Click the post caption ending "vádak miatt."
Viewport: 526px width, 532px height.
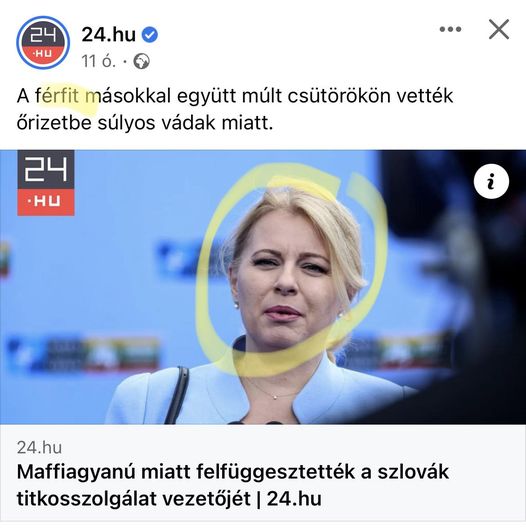point(235,109)
